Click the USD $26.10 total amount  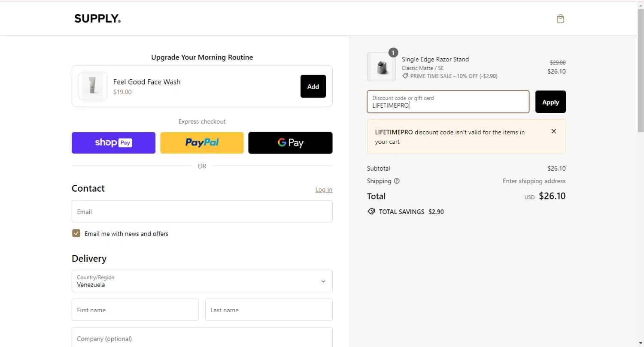(545, 196)
